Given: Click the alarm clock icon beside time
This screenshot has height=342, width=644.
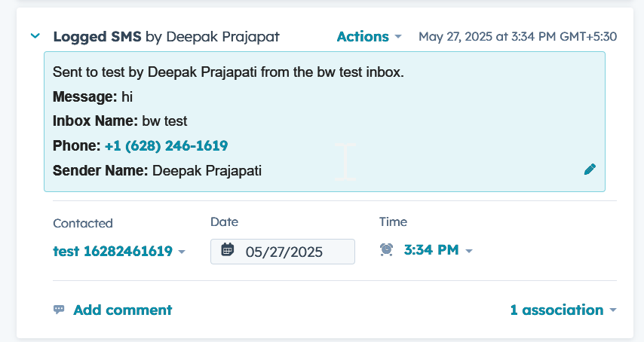Looking at the screenshot, I should tap(387, 250).
